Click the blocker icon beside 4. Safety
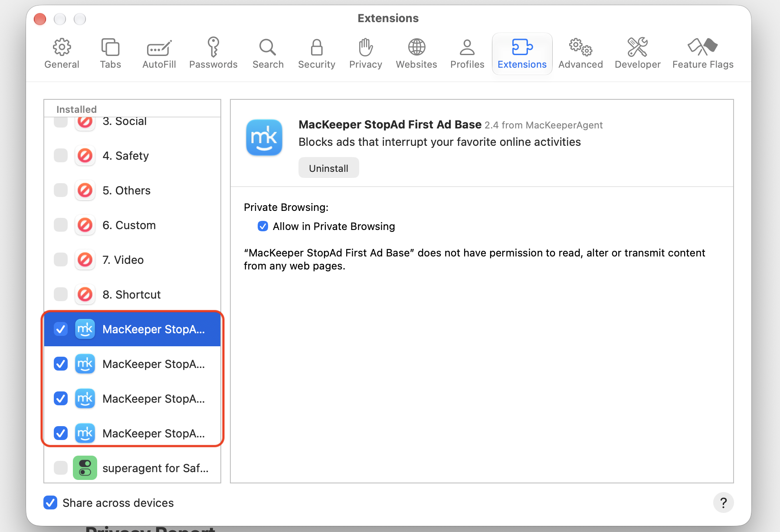Image resolution: width=780 pixels, height=532 pixels. tap(85, 155)
